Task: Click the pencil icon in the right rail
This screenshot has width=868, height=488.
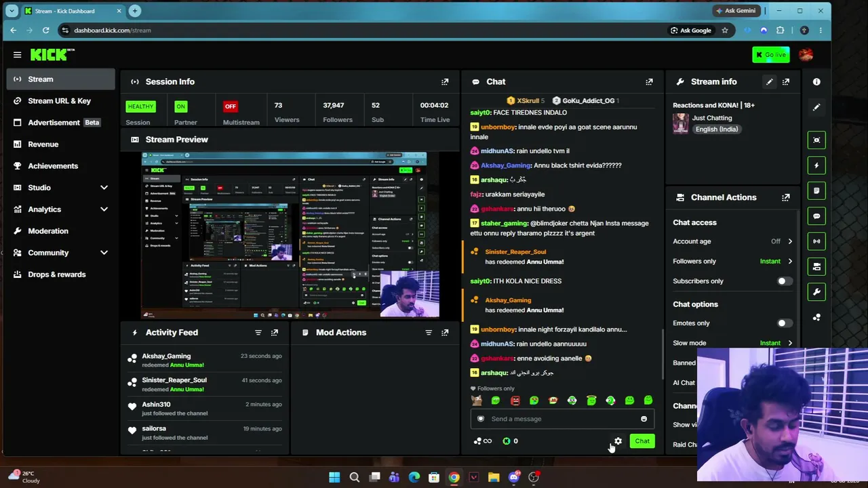Action: (816, 107)
